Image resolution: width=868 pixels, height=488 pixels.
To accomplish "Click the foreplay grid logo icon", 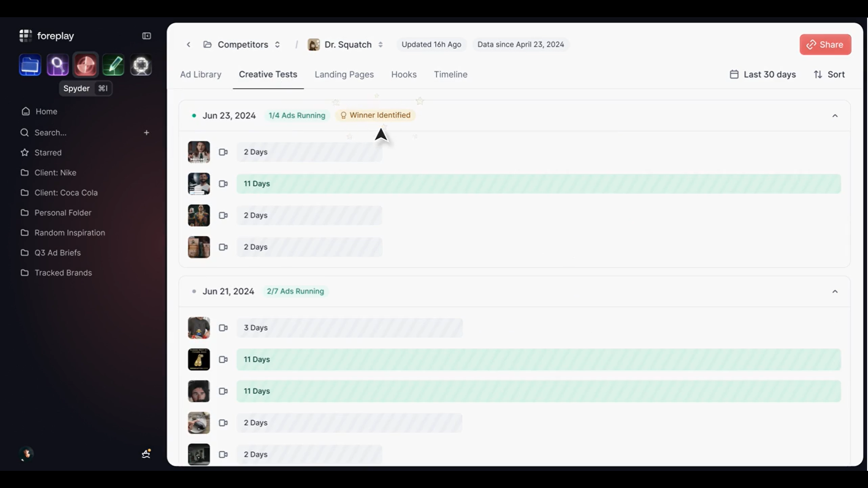I will 25,36.
